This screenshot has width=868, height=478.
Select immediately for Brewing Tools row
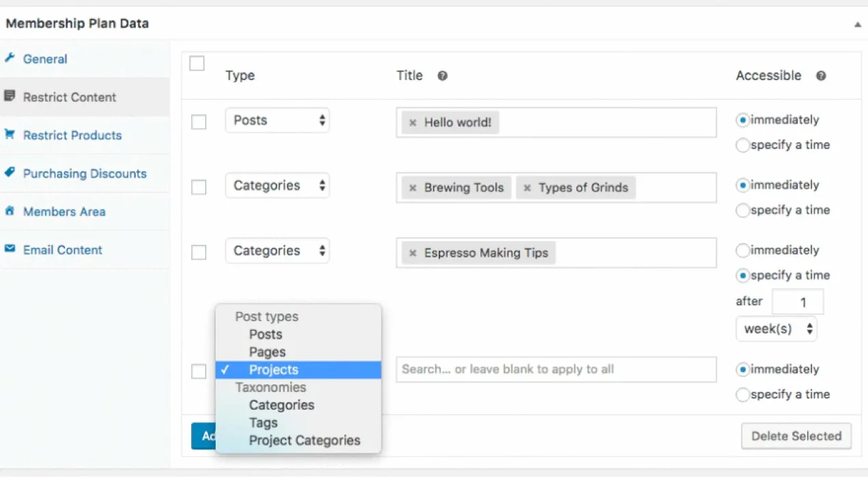pos(742,185)
